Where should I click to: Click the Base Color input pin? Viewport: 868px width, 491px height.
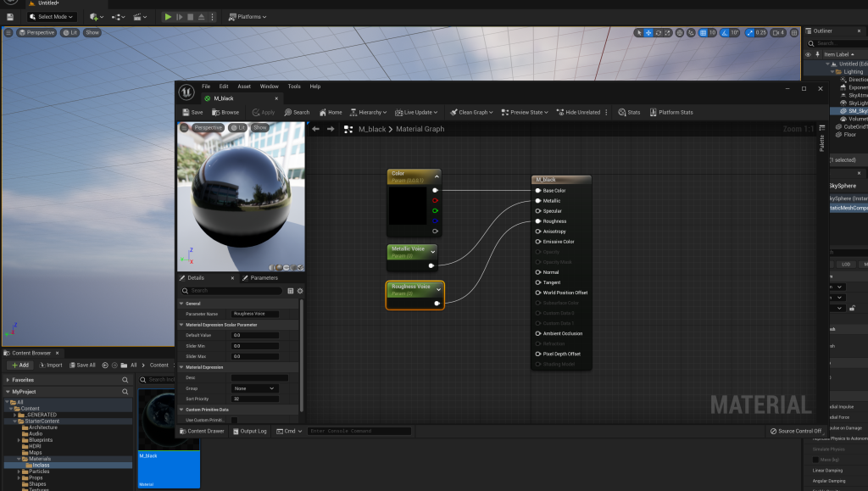coord(538,191)
